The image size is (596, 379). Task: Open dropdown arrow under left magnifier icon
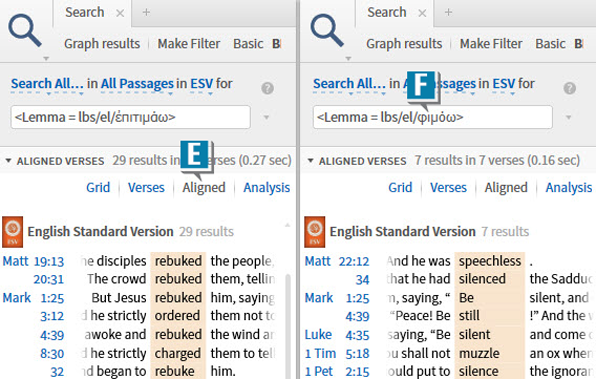click(x=46, y=59)
